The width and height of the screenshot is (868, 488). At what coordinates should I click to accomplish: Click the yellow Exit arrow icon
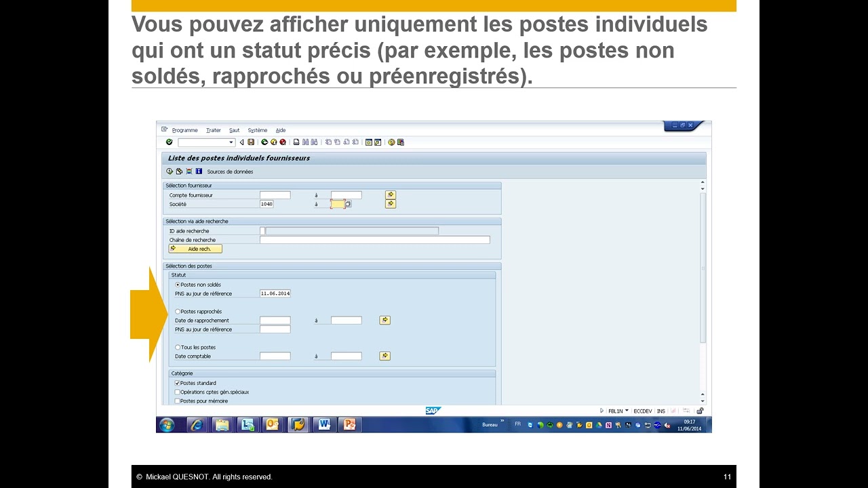click(x=274, y=142)
